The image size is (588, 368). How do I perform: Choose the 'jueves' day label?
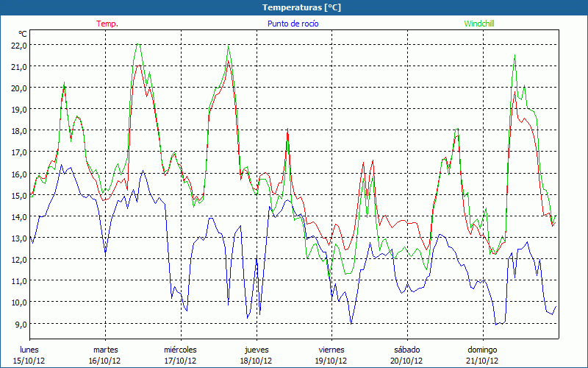click(x=256, y=350)
